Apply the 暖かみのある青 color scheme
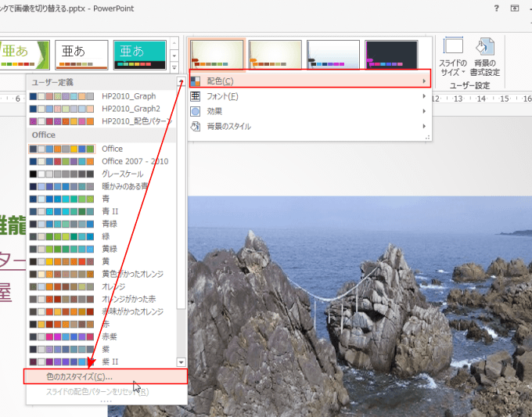 pos(102,186)
